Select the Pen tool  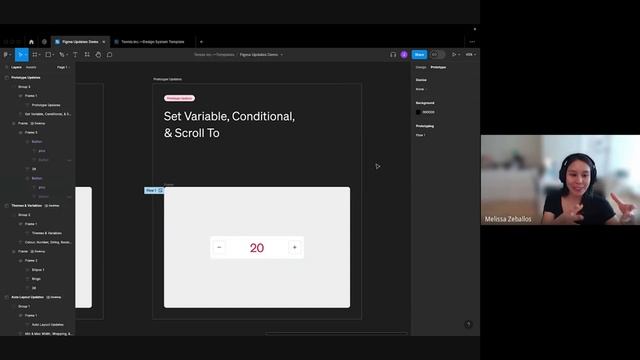click(x=62, y=54)
